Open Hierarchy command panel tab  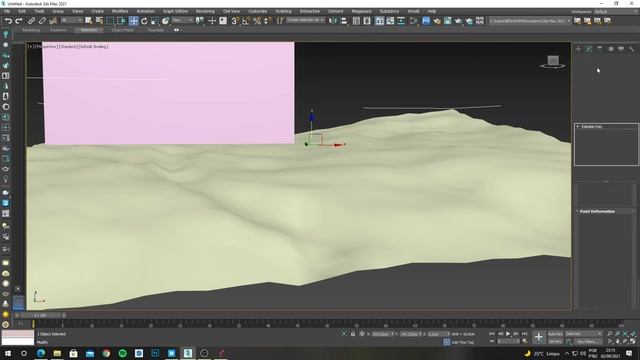600,49
